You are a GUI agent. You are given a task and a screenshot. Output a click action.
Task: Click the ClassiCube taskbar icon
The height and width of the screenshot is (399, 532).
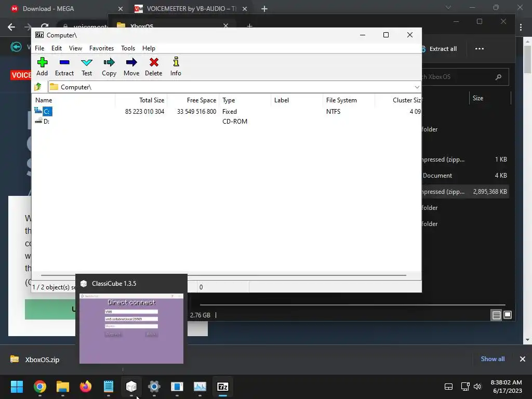point(131,387)
